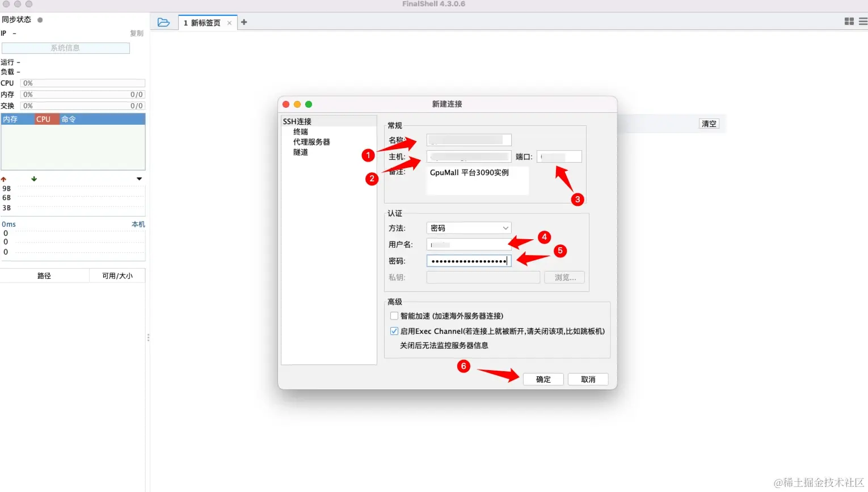This screenshot has height=492, width=868.
Task: Click the download speed down-arrow icon
Action: [x=34, y=179]
